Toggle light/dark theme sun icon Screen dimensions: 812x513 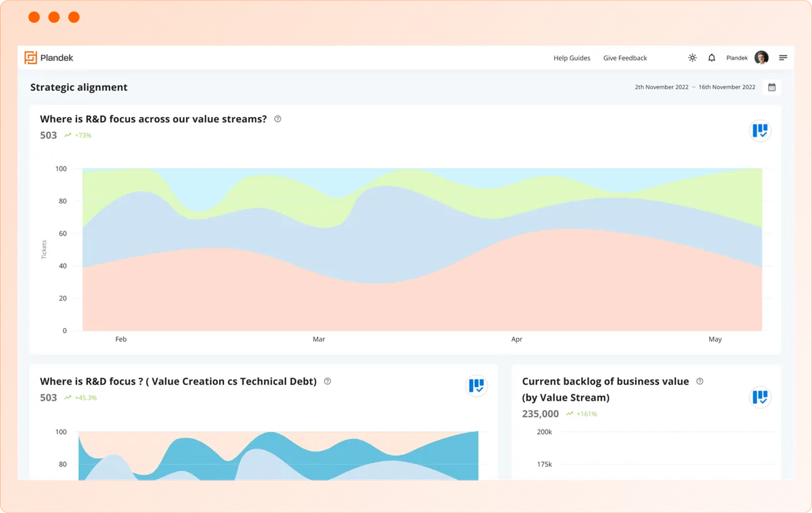[x=692, y=58]
